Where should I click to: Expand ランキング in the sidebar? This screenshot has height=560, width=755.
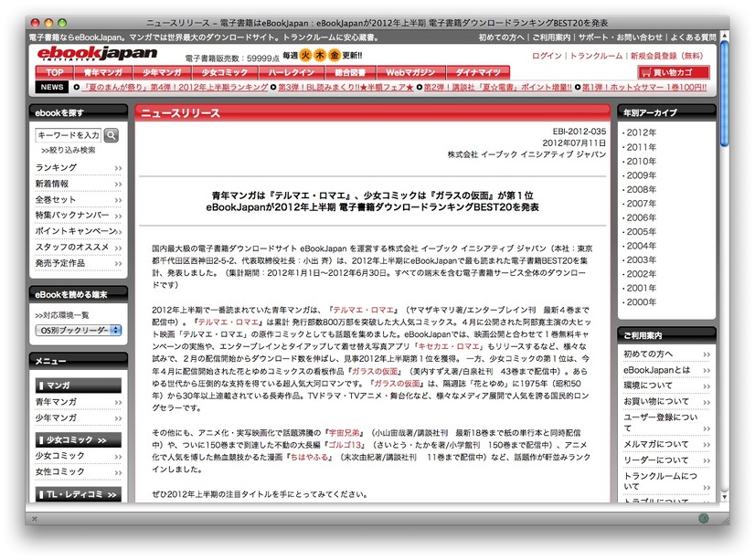(x=78, y=167)
